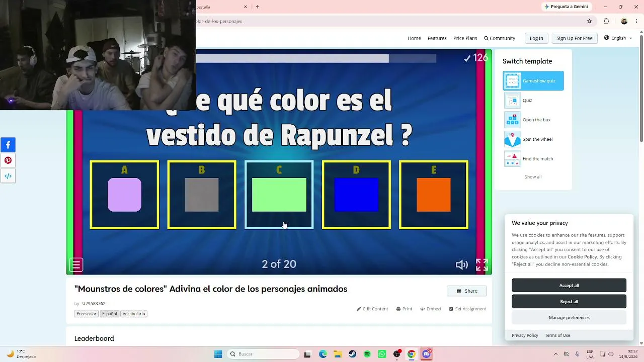The image size is (644, 362).
Task: Open the game menu hamburger icon
Action: (76, 264)
